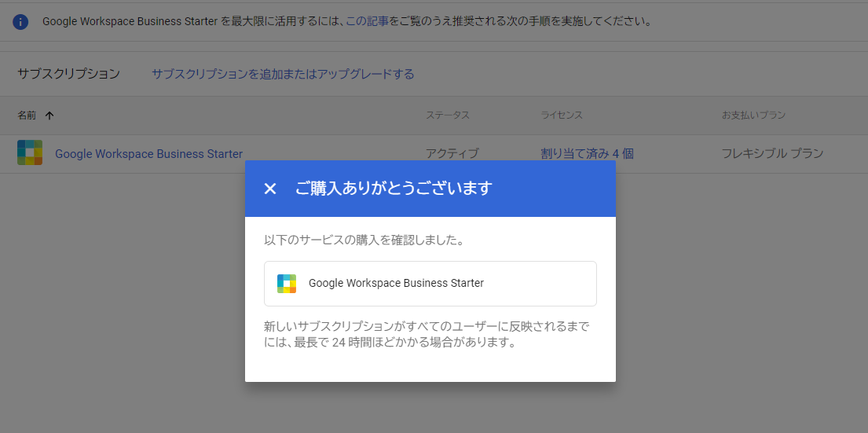868x433 pixels.
Task: Click Workspace icon in subscription table row
Action: point(30,152)
